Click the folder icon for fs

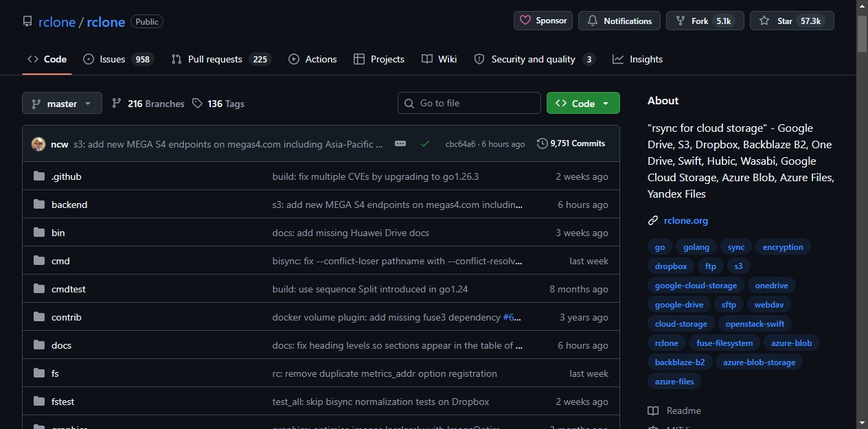point(39,373)
